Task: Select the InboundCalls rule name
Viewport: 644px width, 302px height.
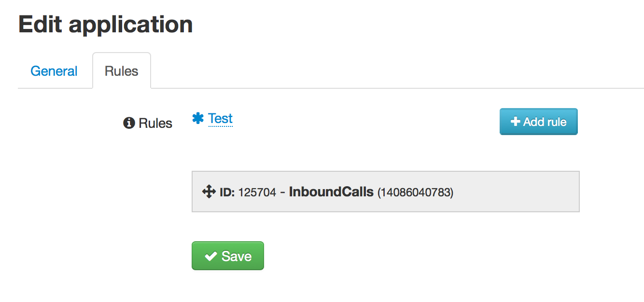Action: (331, 192)
